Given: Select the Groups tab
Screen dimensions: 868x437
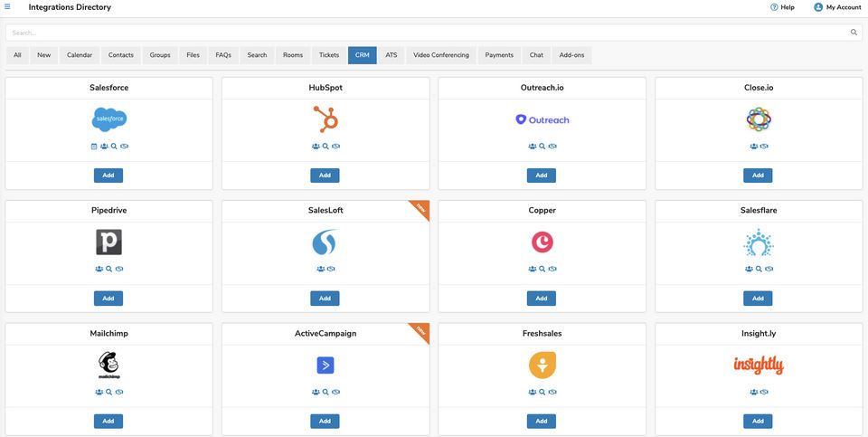Looking at the screenshot, I should [160, 55].
